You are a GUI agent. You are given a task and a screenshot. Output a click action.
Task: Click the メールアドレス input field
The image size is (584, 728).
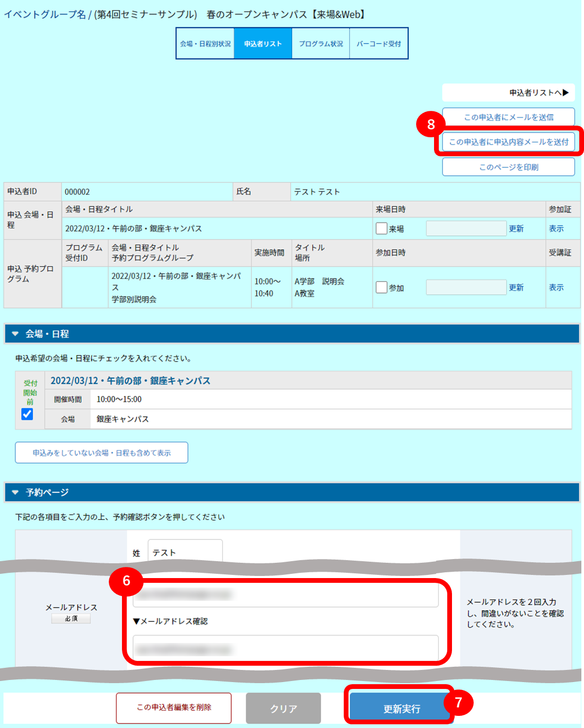point(286,595)
